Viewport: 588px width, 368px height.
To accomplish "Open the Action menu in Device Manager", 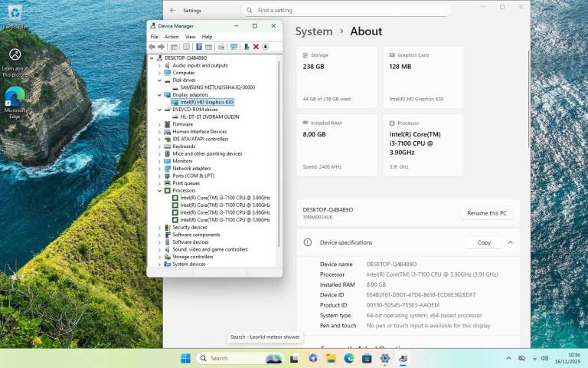I will click(171, 37).
